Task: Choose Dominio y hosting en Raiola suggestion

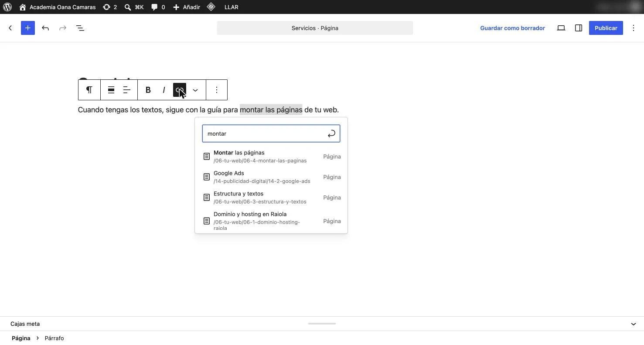Action: [271, 221]
